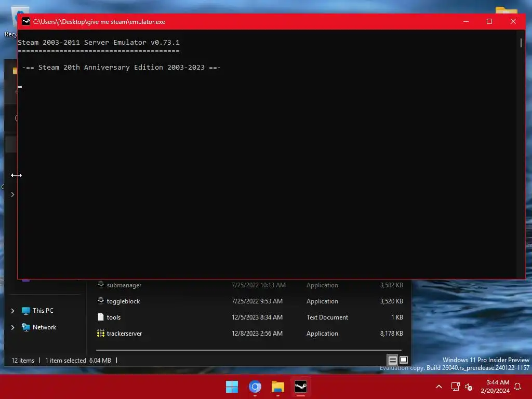Click the Text Document type cell
The width and height of the screenshot is (532, 399).
point(327,317)
